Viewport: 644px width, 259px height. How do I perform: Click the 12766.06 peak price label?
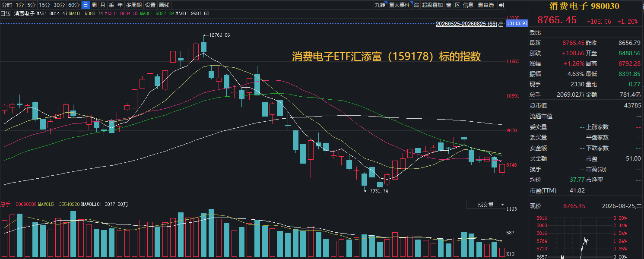tap(219, 35)
